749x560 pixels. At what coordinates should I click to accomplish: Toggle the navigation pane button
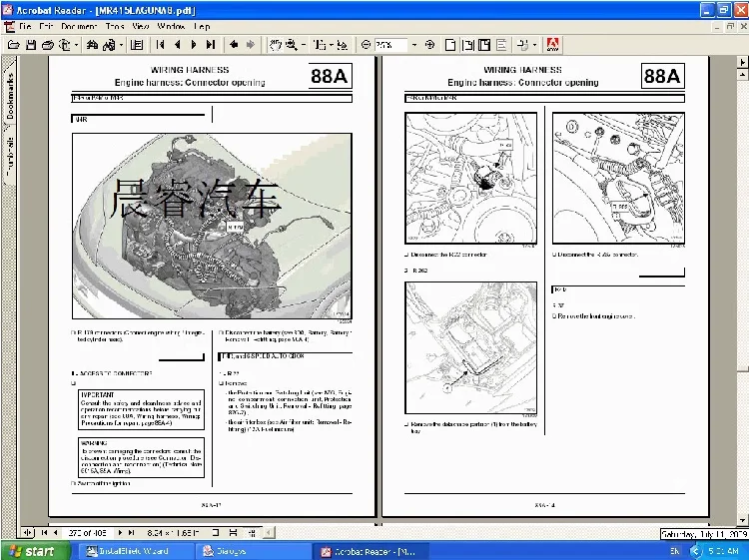(x=137, y=45)
